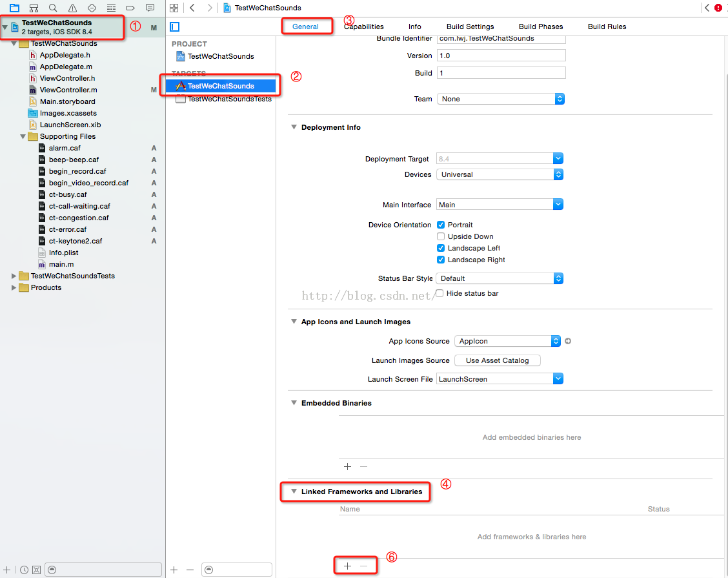
Task: Switch to the General tab
Action: click(x=305, y=26)
